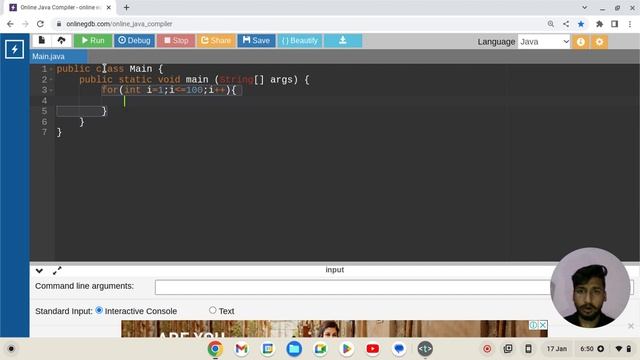Open Google Meet from the shelf
Image resolution: width=640 pixels, height=360 pixels.
[320, 349]
